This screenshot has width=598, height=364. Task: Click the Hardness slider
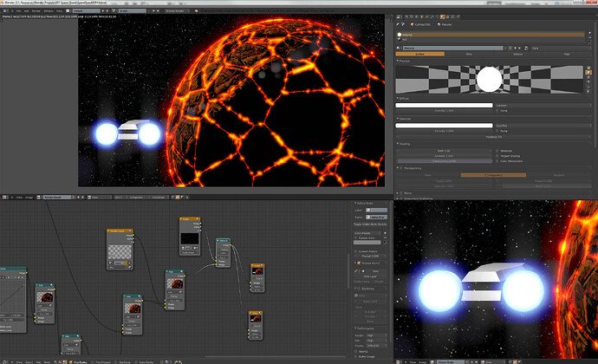pos(494,137)
